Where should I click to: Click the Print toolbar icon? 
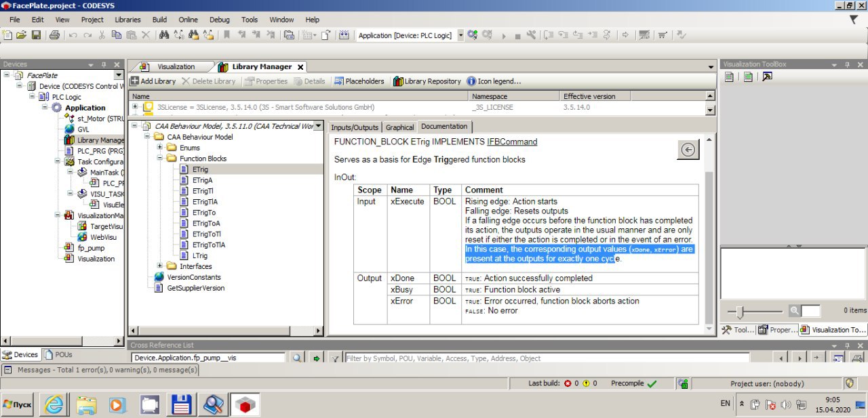pos(54,35)
